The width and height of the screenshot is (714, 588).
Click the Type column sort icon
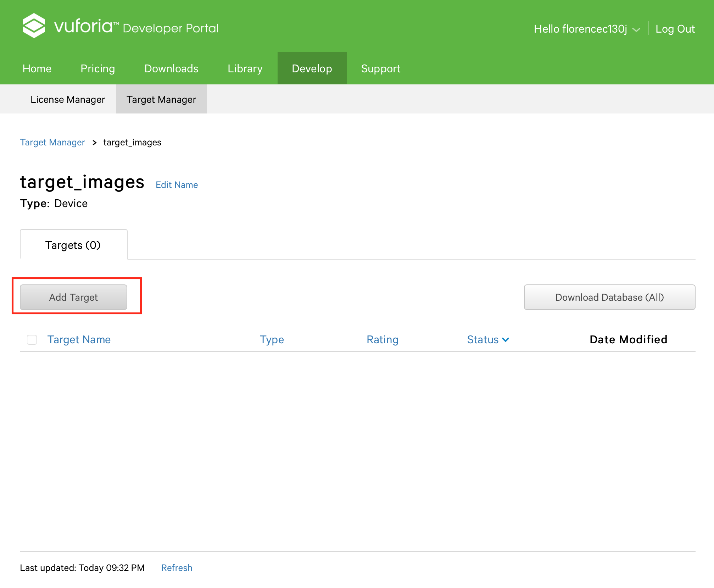click(272, 339)
